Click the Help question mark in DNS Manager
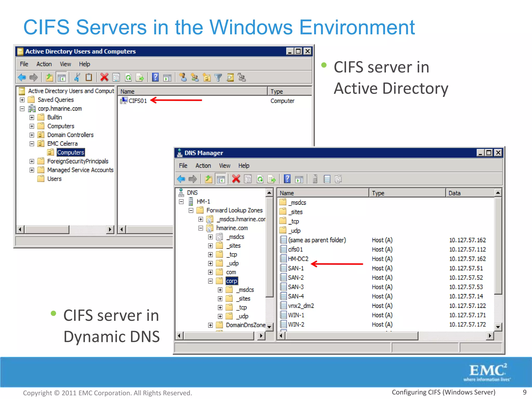The height and width of the screenshot is (399, 532). click(287, 179)
